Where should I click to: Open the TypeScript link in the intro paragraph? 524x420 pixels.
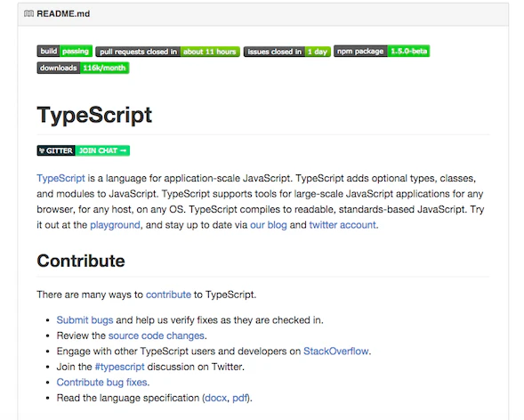point(60,178)
